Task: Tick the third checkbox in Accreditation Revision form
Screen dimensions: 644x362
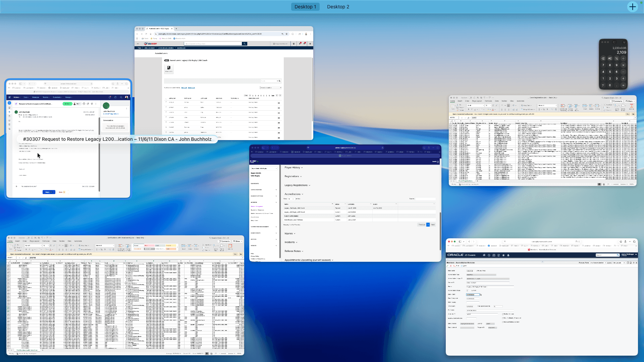Action: click(x=503, y=322)
